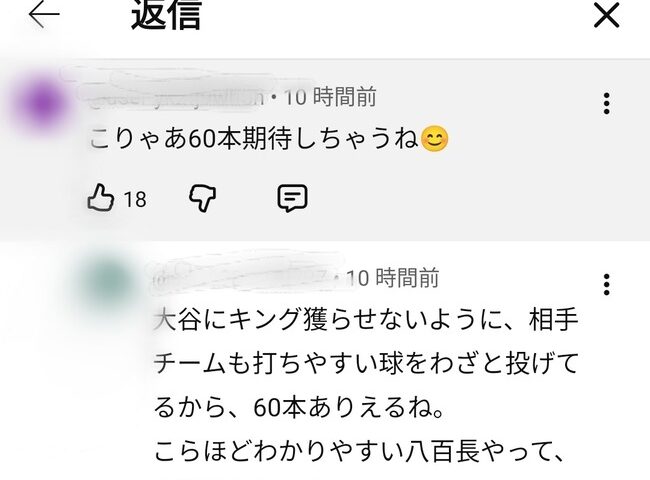The image size is (650, 480).
Task: Click the top comment's 10 時間前 timestamp
Action: click(330, 97)
